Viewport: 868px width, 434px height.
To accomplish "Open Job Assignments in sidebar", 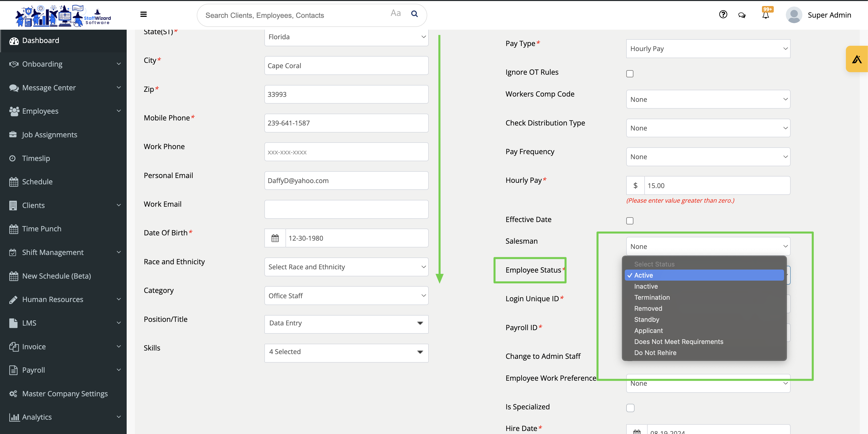I will [x=50, y=135].
